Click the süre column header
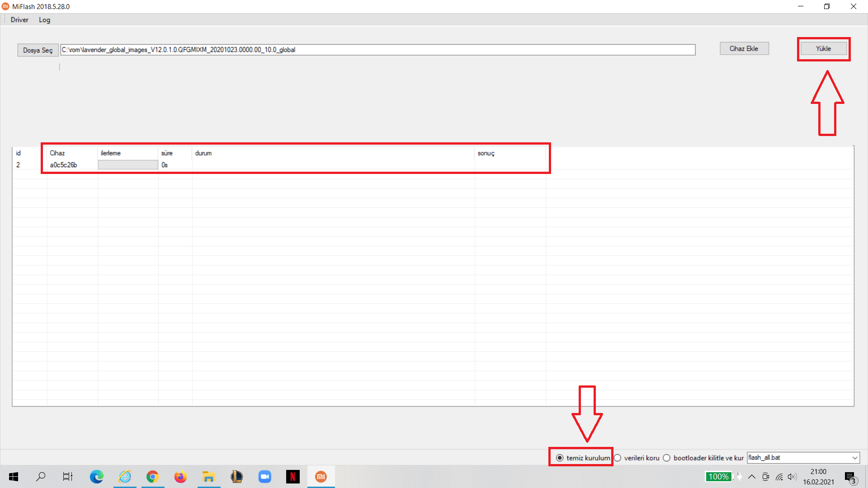This screenshot has height=488, width=868. [x=175, y=153]
